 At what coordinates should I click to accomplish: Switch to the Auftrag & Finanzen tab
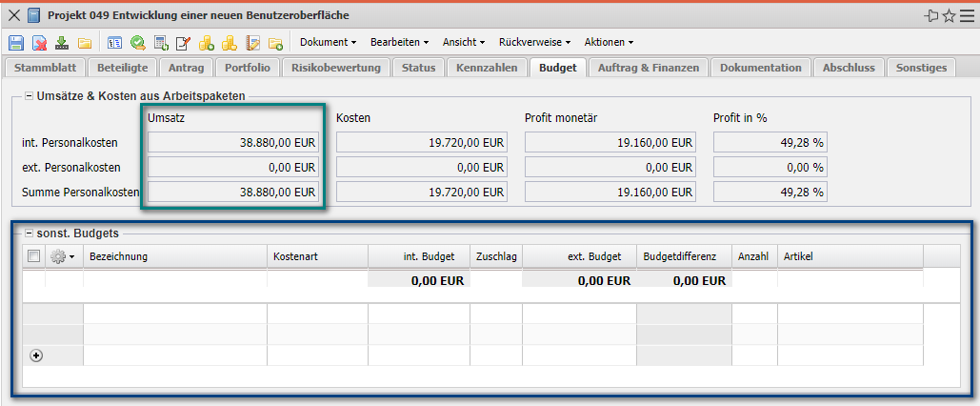tap(648, 68)
